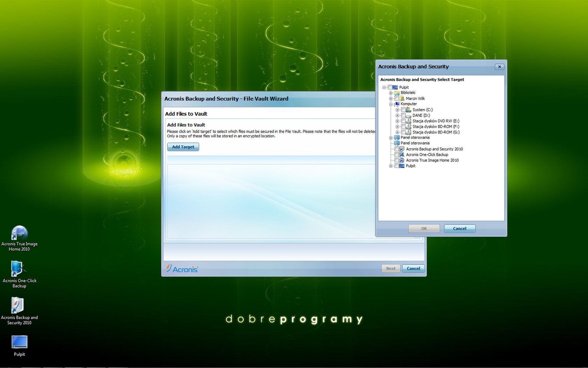Click Cancel in Select Target dialog
588x368 pixels.
[460, 229]
